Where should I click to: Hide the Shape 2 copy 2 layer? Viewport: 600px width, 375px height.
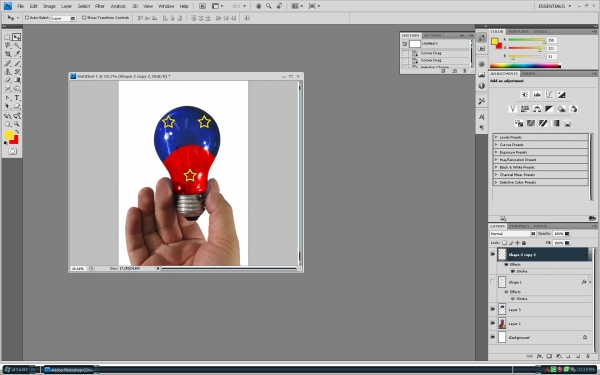tap(492, 254)
